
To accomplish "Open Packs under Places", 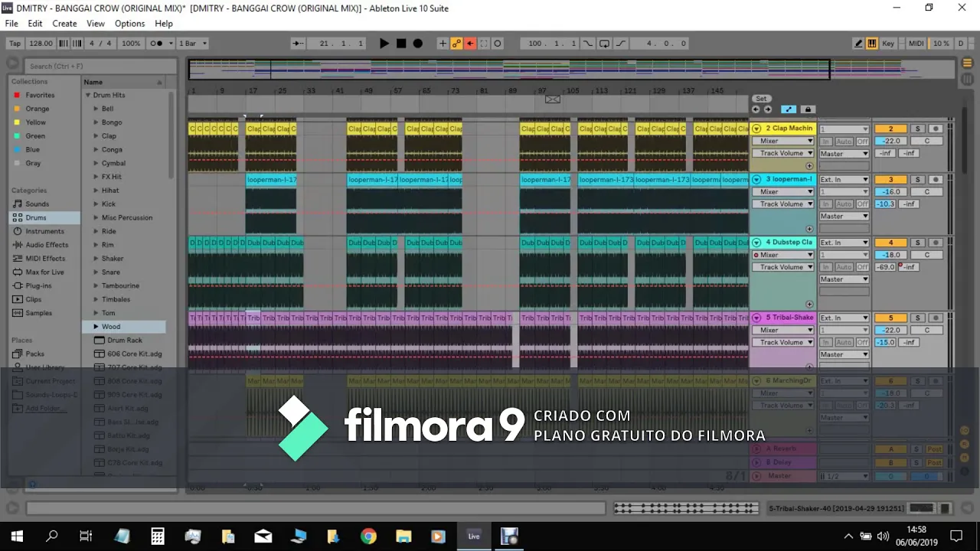I will [34, 354].
